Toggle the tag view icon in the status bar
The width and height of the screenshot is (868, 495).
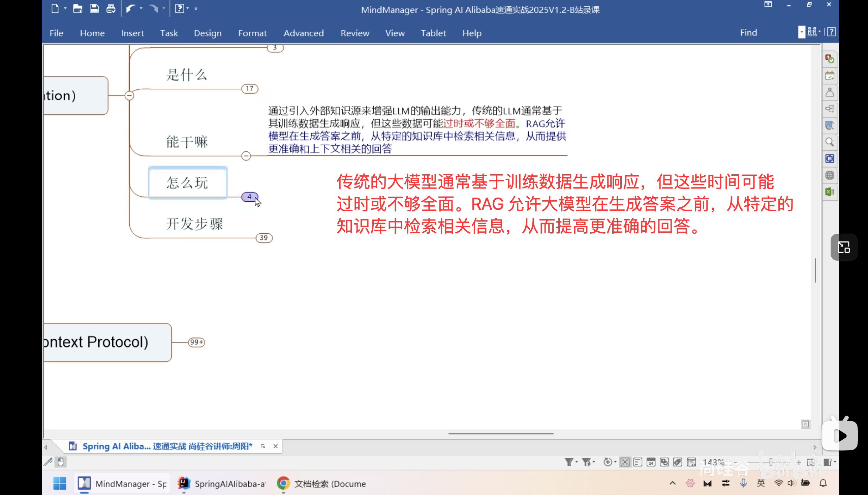(677, 462)
